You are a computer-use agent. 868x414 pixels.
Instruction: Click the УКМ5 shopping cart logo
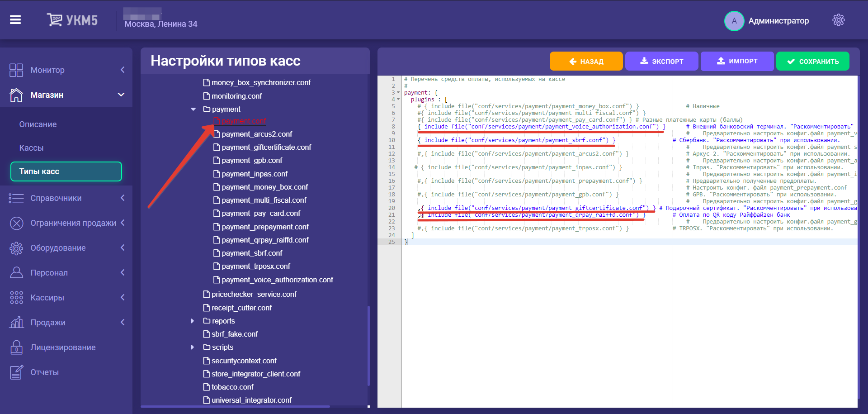pyautogui.click(x=72, y=20)
